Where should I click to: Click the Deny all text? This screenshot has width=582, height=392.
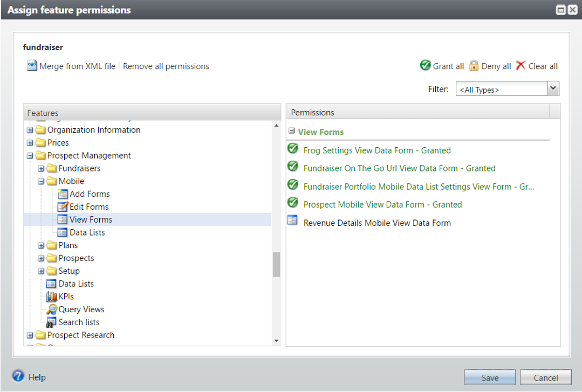click(496, 66)
